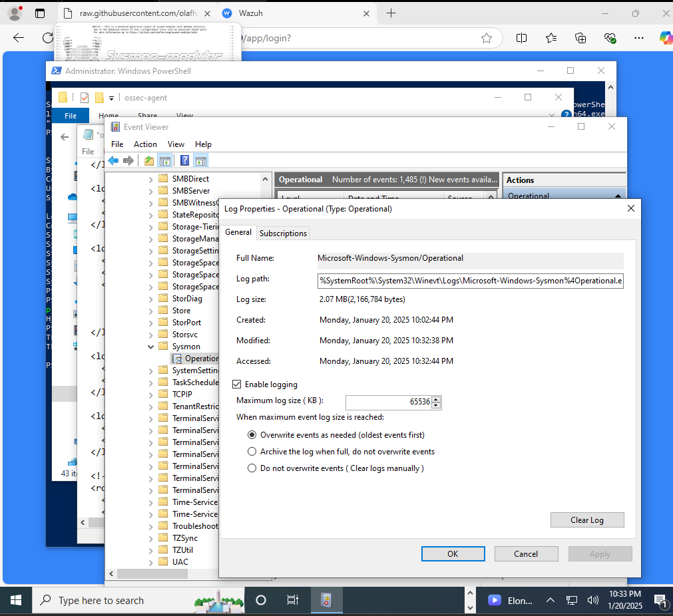The width and height of the screenshot is (673, 616).
Task: Uncheck the Enable logging checkbox
Action: (x=236, y=385)
